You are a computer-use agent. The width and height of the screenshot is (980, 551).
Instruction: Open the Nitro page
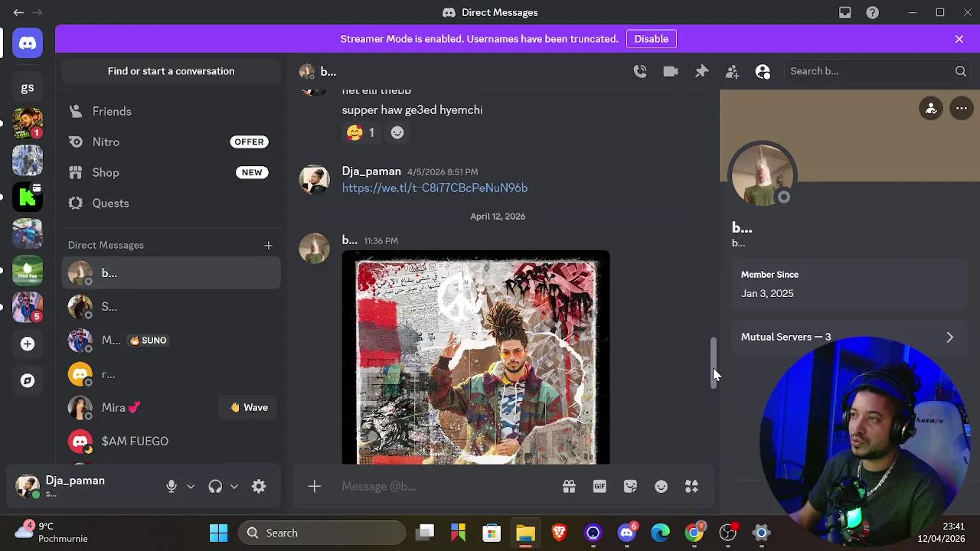click(x=171, y=142)
